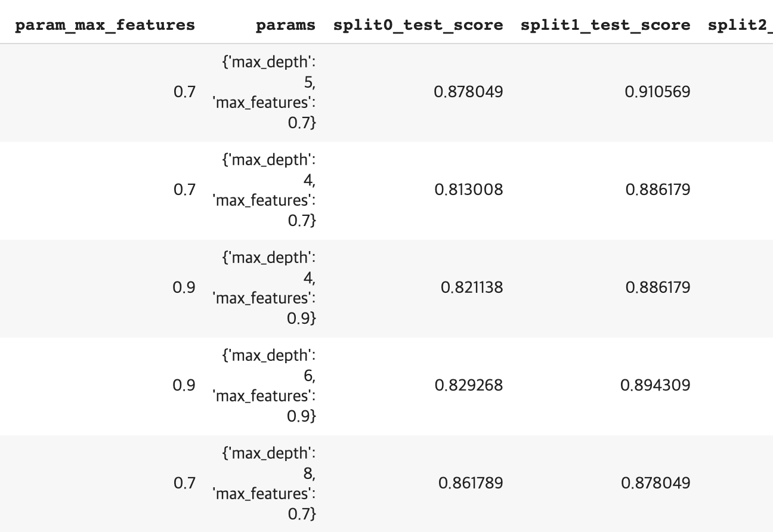
Task: Select params cell max_depth 4, max_features 0.7
Action: [x=264, y=190]
